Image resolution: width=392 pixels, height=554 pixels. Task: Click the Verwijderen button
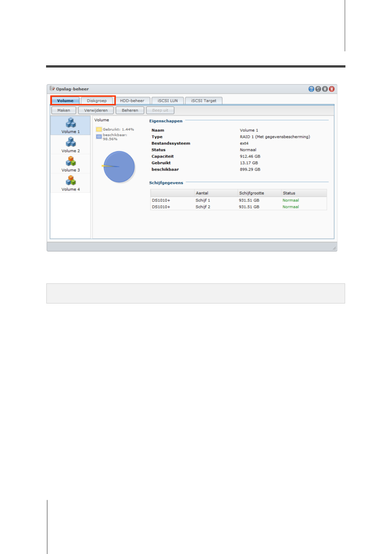96,110
